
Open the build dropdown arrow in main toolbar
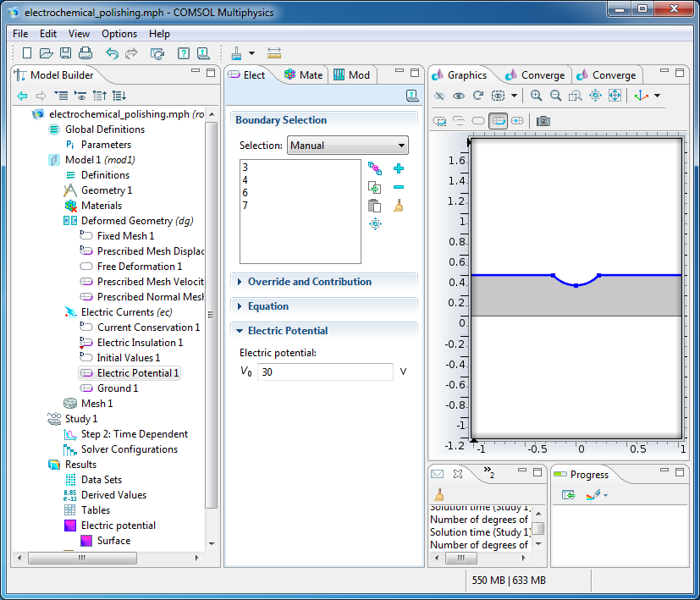pyautogui.click(x=251, y=53)
